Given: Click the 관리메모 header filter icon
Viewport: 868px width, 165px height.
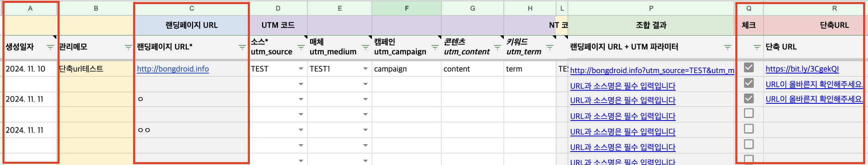Looking at the screenshot, I should tap(128, 47).
